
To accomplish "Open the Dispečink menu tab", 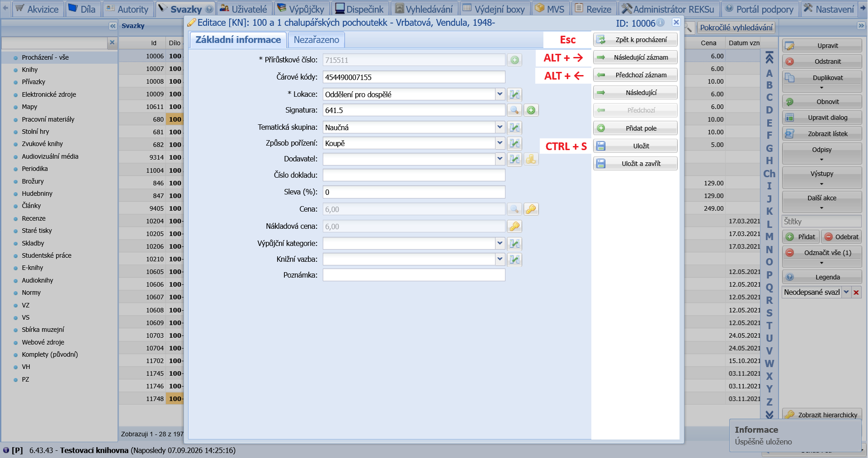I will pos(359,9).
